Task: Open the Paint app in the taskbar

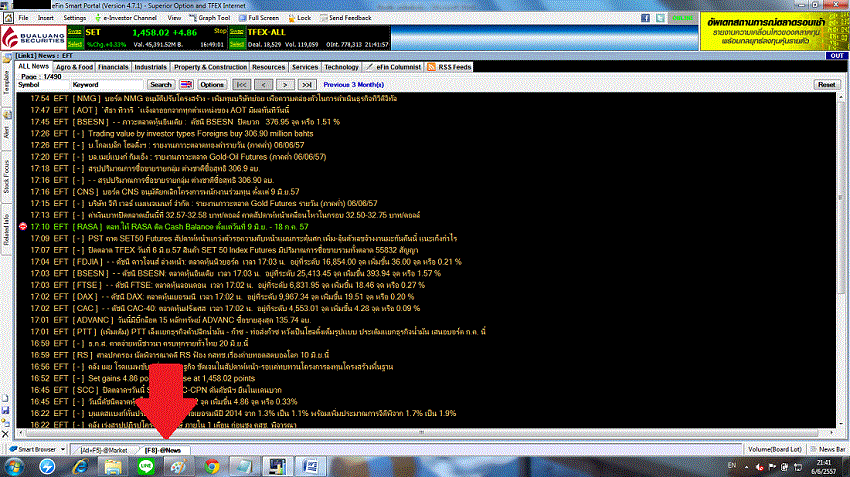Action: pos(179,466)
